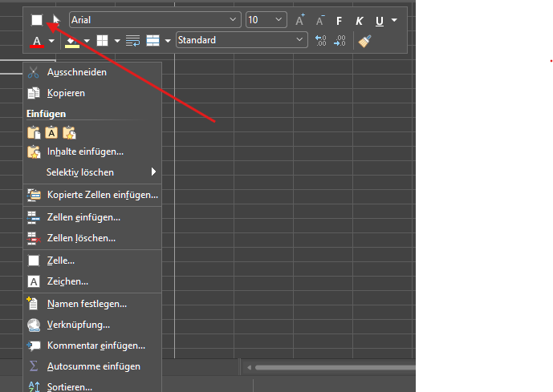Viewport: 553px width, 392px height.
Task: Choose Ausschneiden from the context menu
Action: tap(92, 72)
